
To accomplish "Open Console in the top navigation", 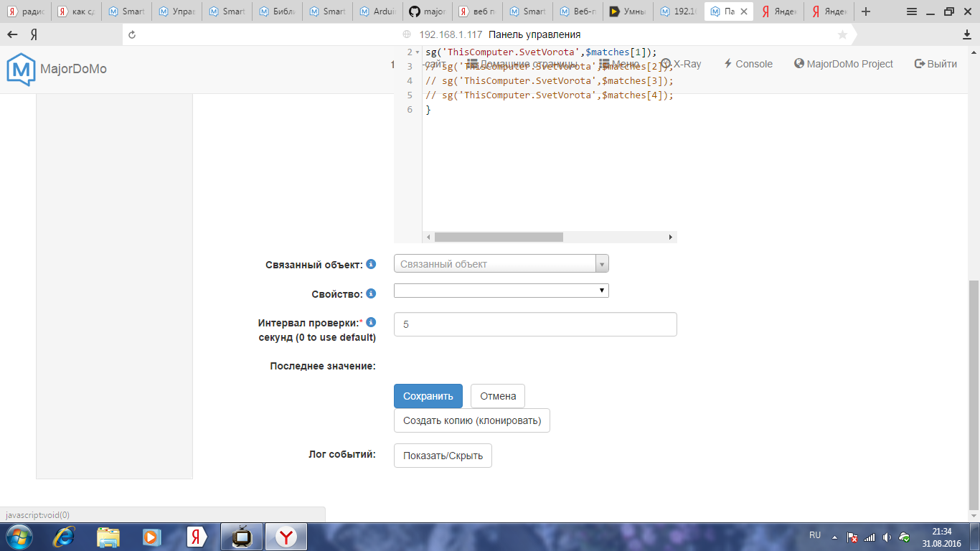I will coord(748,64).
